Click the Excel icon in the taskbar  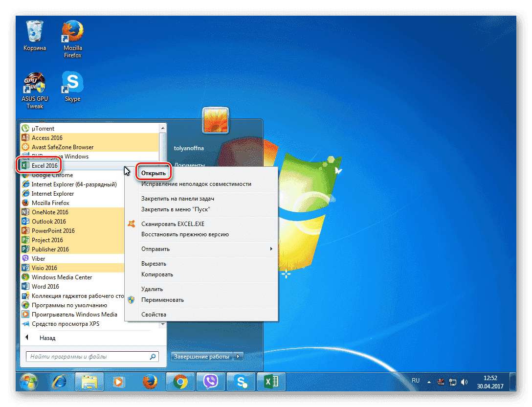(271, 381)
